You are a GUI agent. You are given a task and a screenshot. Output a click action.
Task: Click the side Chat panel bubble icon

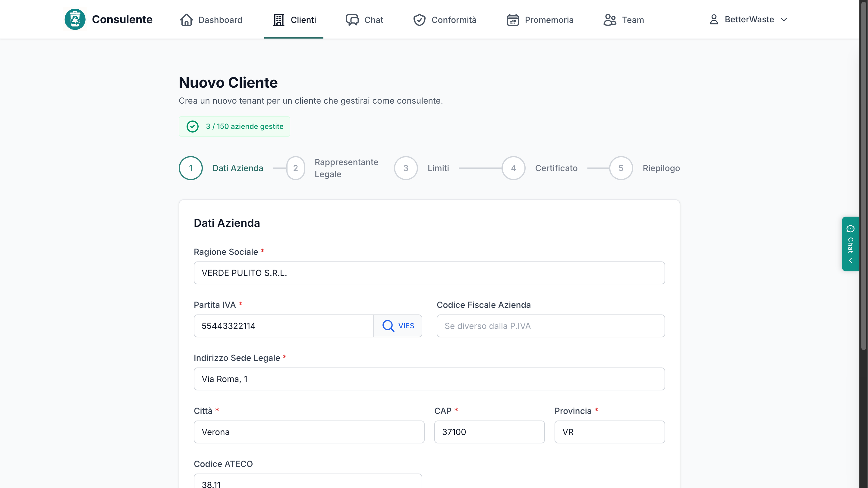[x=851, y=229]
